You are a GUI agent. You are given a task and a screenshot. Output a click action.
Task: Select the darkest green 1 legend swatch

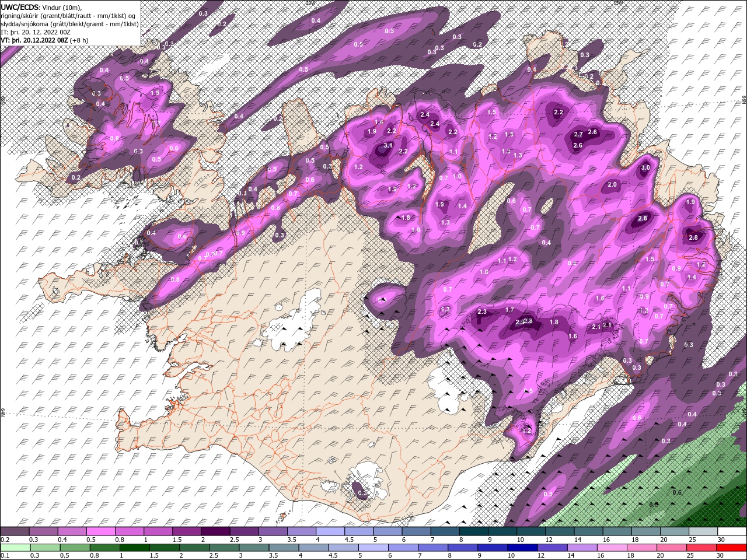click(x=135, y=548)
